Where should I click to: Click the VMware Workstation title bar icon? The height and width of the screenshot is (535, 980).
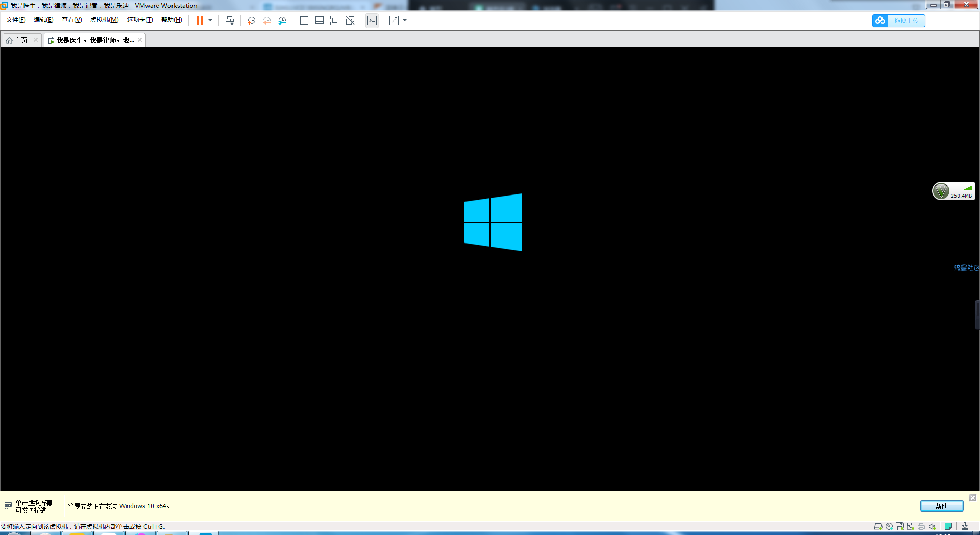coord(5,5)
